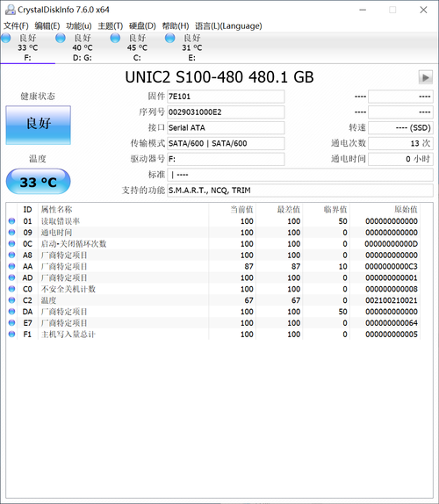The image size is (439, 504).
Task: Click raw value 00000000000D
Action: [392, 244]
